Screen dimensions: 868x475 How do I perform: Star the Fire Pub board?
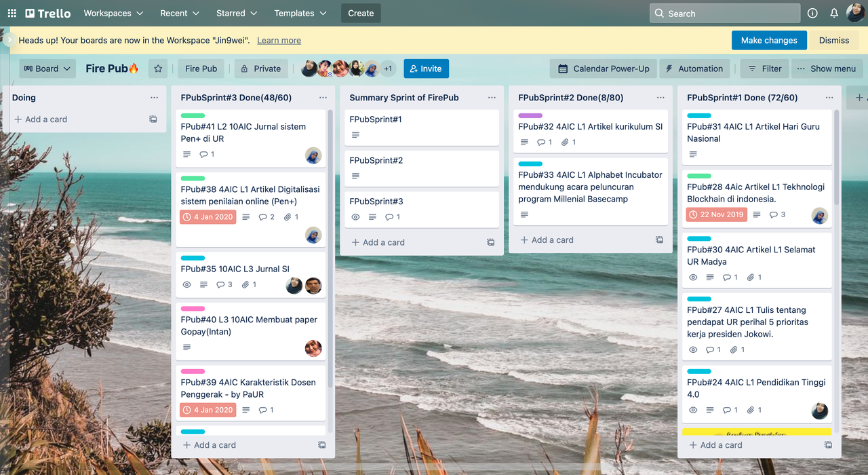[158, 69]
